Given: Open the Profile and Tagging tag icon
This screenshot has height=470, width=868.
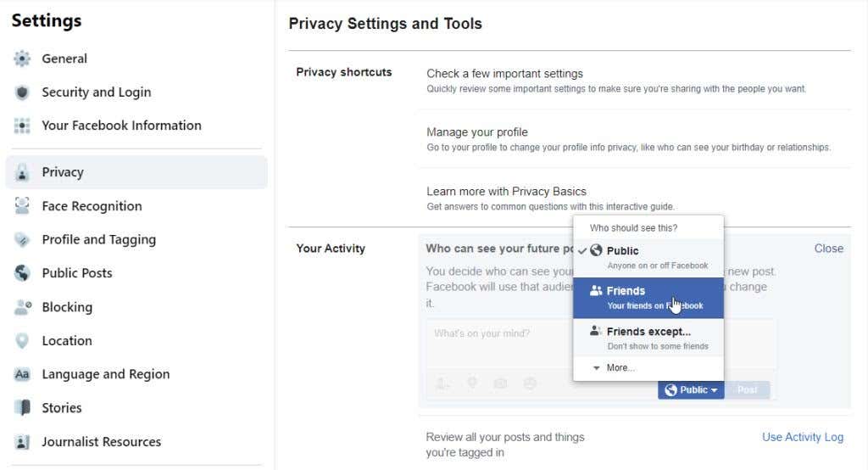Looking at the screenshot, I should coord(22,239).
